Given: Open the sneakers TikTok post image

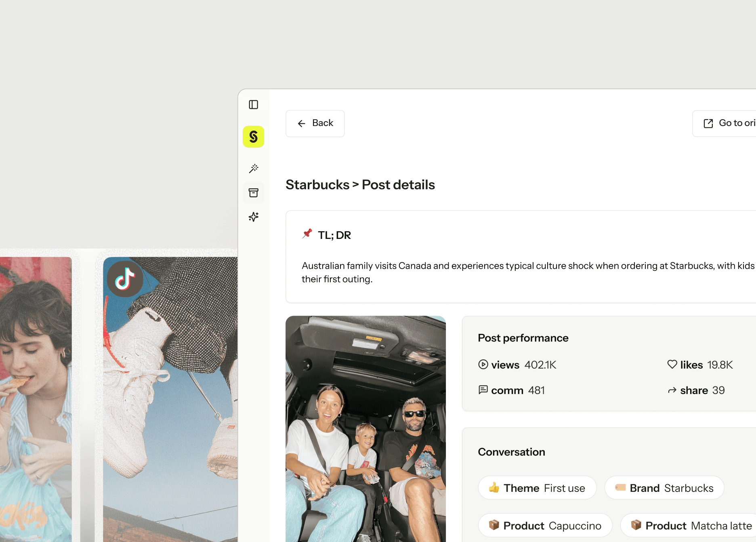Looking at the screenshot, I should point(170,399).
